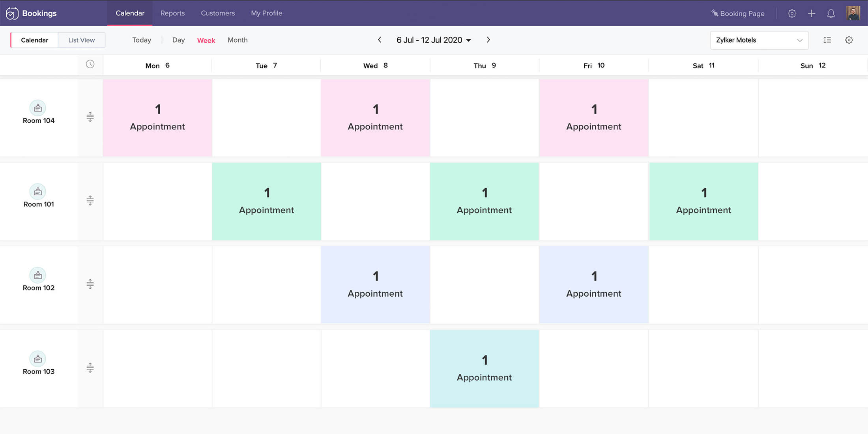Open the Reports tab
Image resolution: width=868 pixels, height=434 pixels.
pyautogui.click(x=172, y=13)
